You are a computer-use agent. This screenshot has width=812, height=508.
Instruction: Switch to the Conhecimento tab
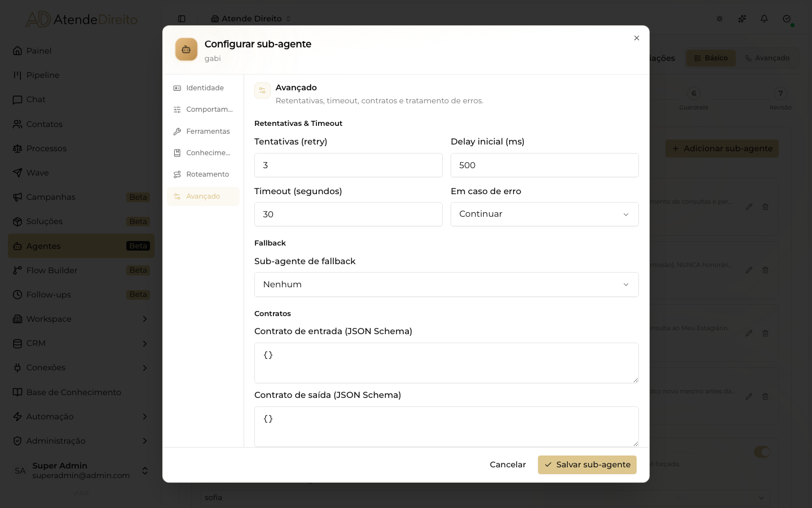(x=203, y=153)
